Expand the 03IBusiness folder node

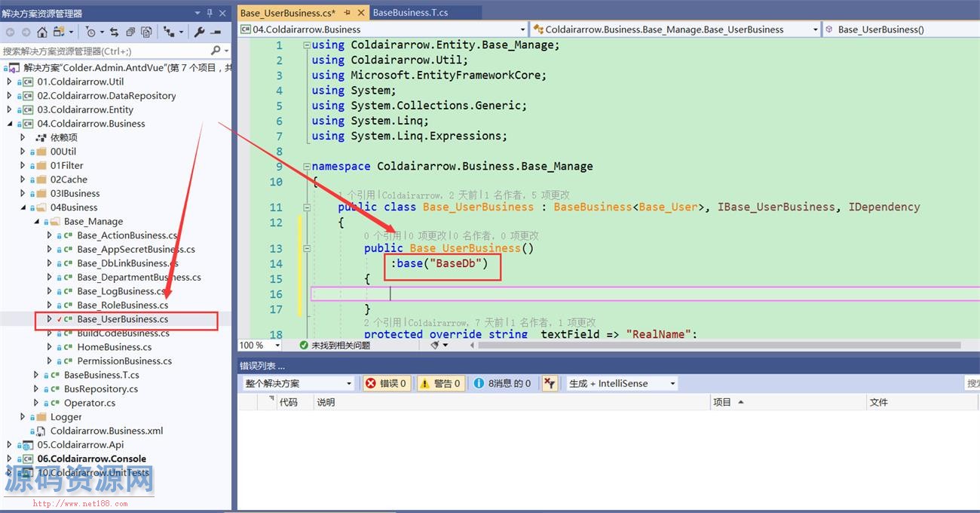click(23, 193)
